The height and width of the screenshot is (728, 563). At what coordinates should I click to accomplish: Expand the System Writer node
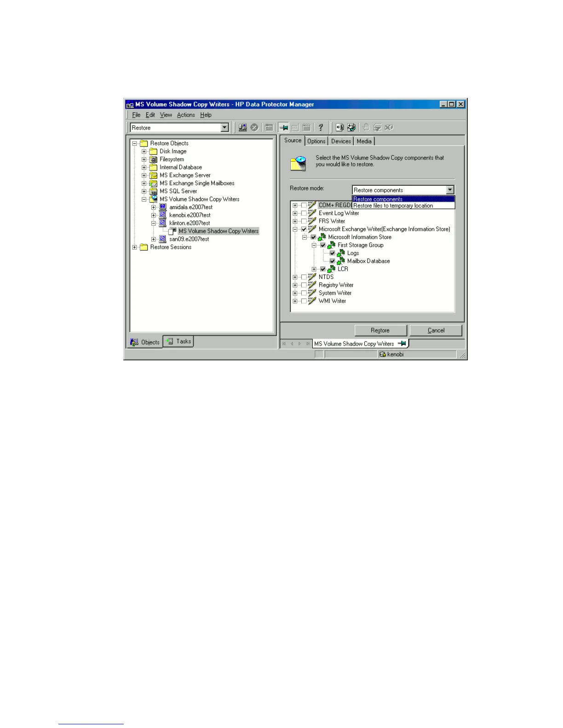click(295, 293)
